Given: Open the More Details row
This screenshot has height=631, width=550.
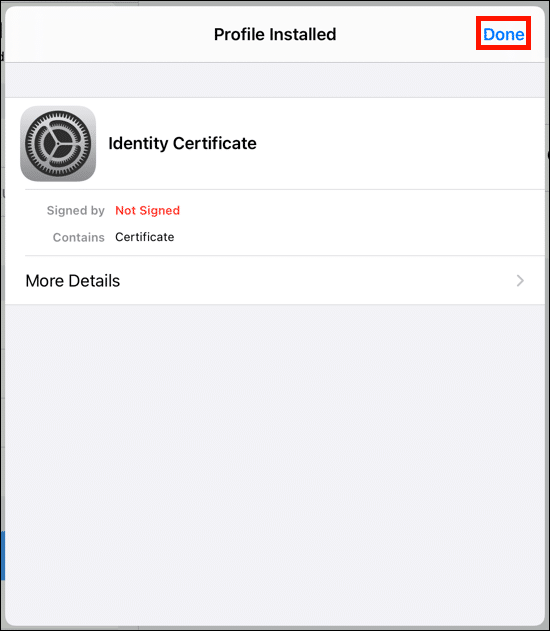Looking at the screenshot, I should coord(275,280).
